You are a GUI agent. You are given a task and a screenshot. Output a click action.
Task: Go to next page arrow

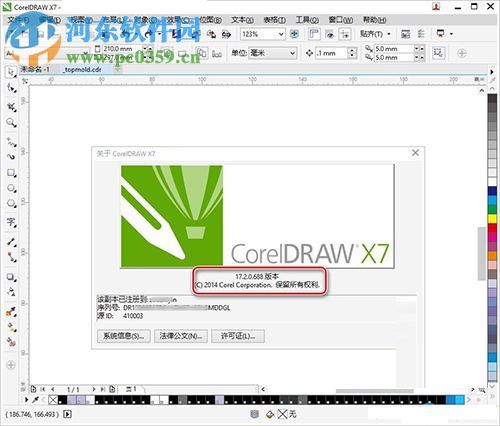point(94,389)
